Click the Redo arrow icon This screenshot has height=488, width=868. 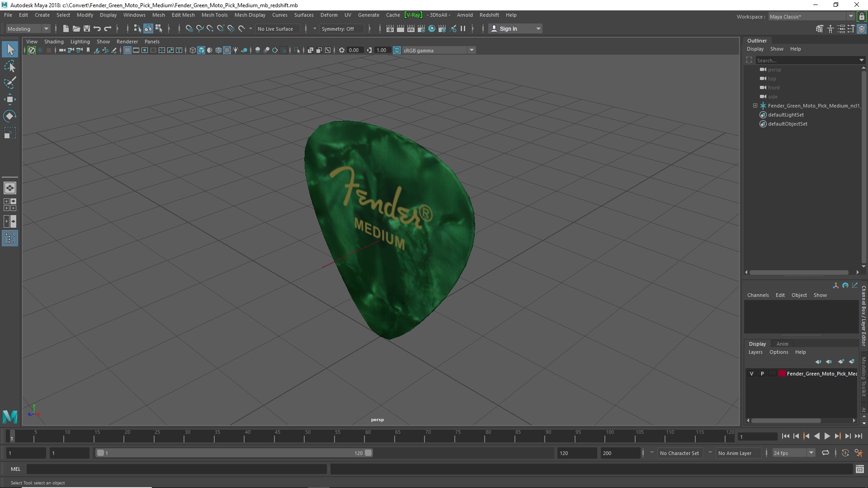pyautogui.click(x=108, y=28)
